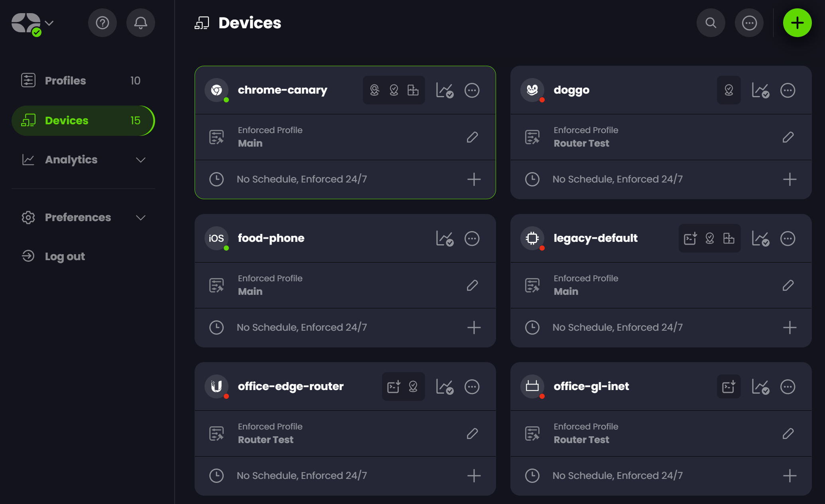
Task: Open the organization logo dropdown arrow
Action: 49,23
